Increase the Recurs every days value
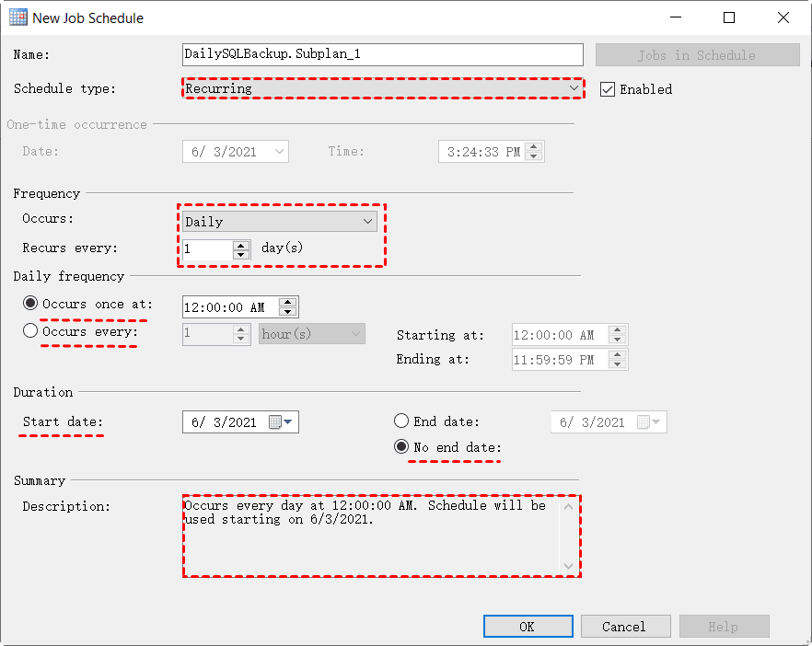 (x=241, y=245)
